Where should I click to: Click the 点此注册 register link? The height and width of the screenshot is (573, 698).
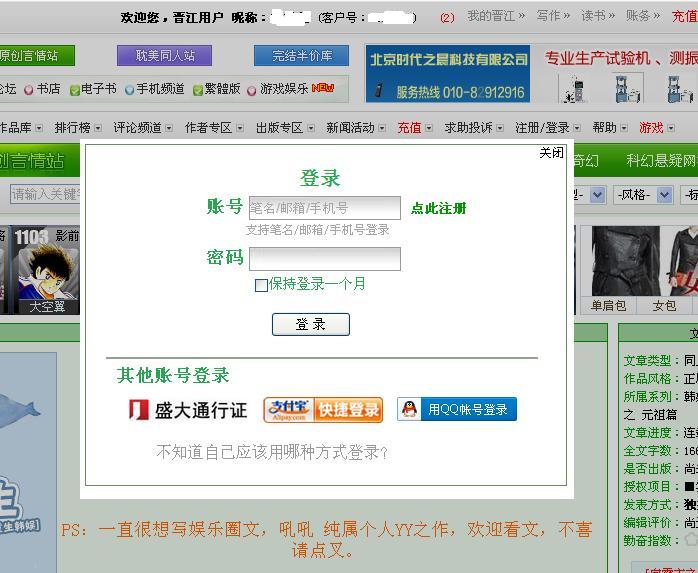tap(438, 208)
